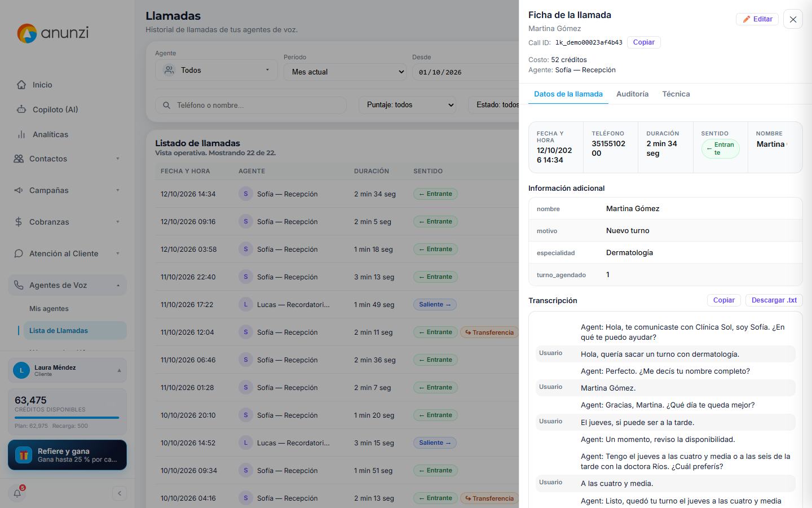Close the Ficha de la llamada panel
812x508 pixels.
pos(793,19)
